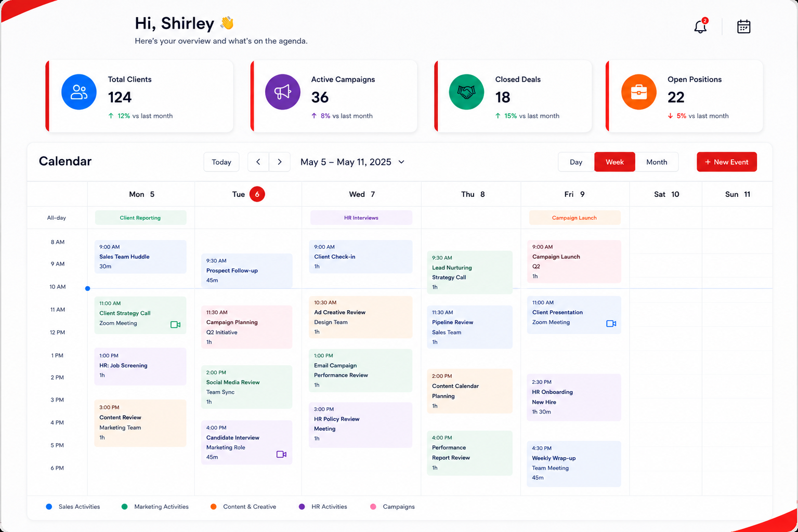Select the Mon 5 column header
This screenshot has height=532, width=798.
click(141, 194)
